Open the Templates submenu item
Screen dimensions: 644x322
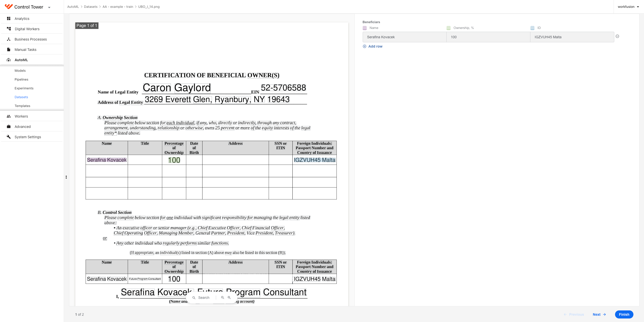(x=22, y=106)
